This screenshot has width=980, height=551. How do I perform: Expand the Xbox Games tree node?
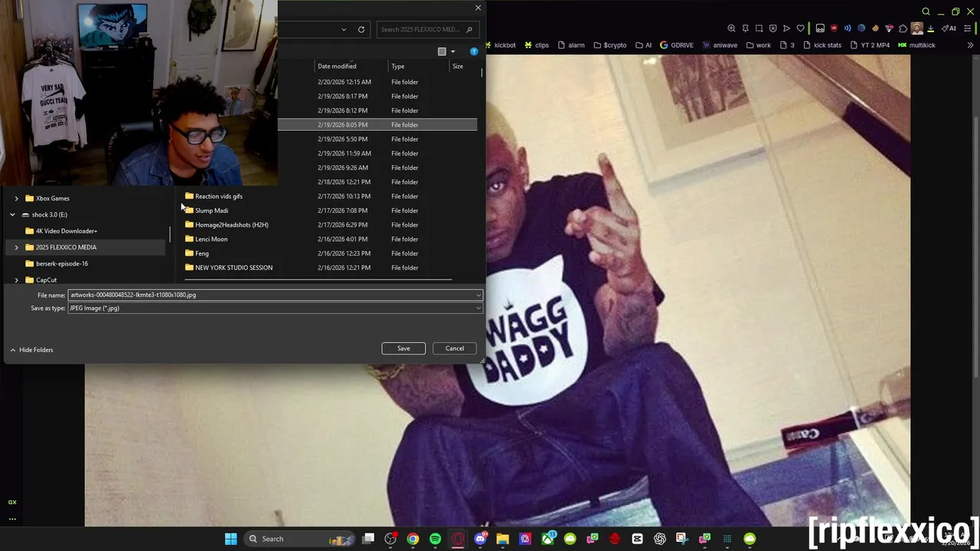point(16,198)
